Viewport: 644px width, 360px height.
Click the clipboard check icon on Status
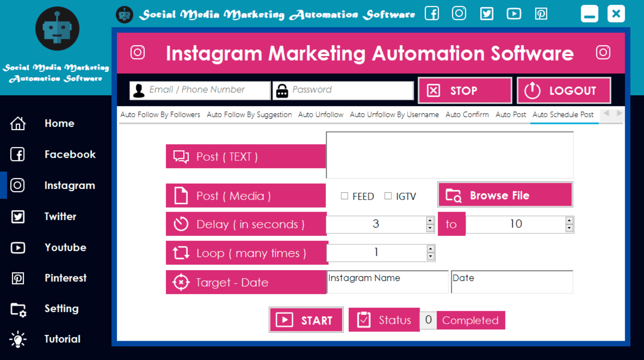pos(364,320)
